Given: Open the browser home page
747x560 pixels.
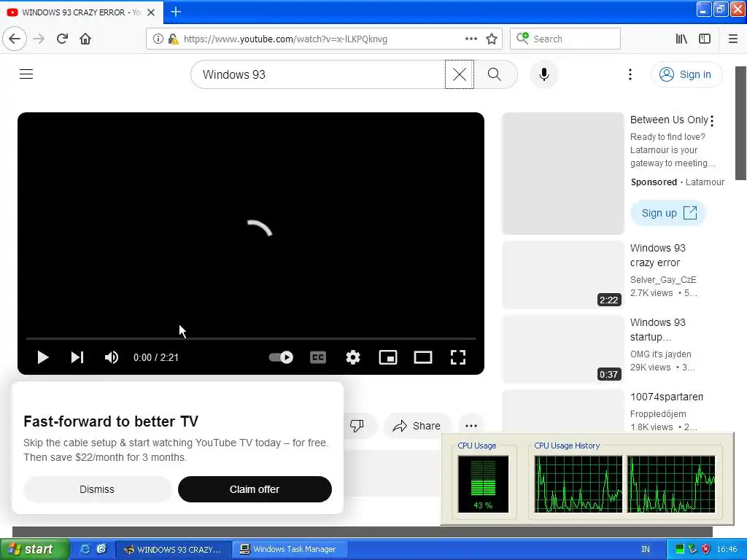Looking at the screenshot, I should [85, 39].
